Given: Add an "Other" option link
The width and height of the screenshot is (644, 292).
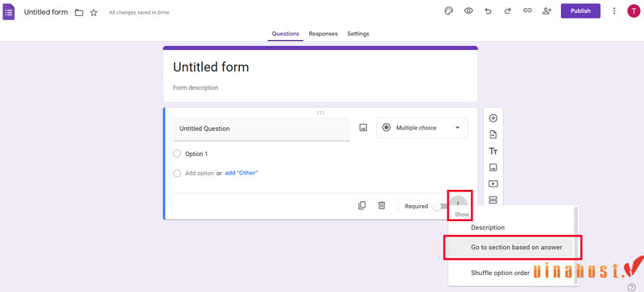Looking at the screenshot, I should point(241,173).
